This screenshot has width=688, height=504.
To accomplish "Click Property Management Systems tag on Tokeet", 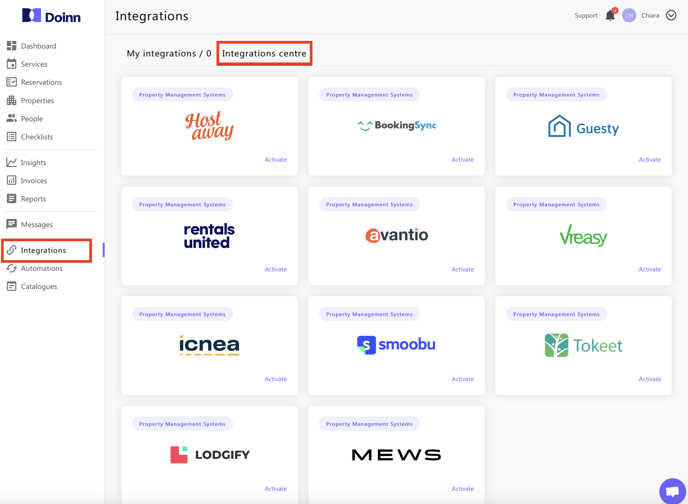I will [x=556, y=314].
